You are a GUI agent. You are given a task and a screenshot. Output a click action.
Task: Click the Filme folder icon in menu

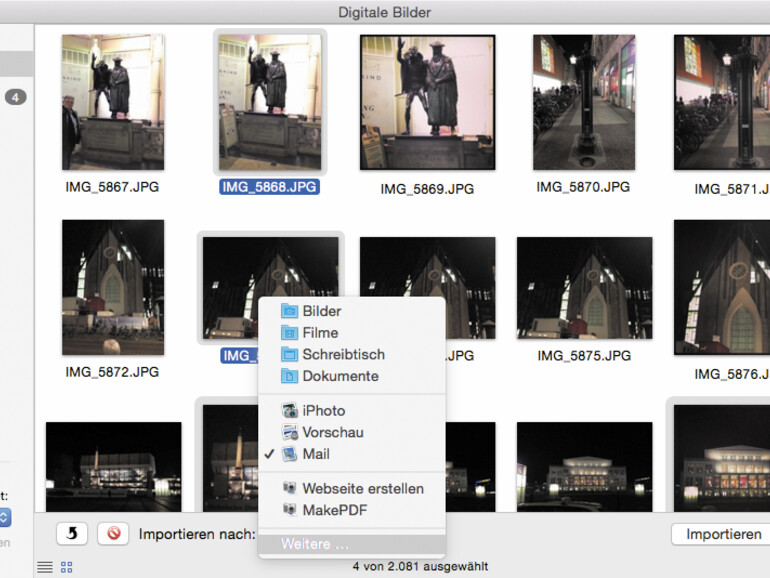[289, 332]
